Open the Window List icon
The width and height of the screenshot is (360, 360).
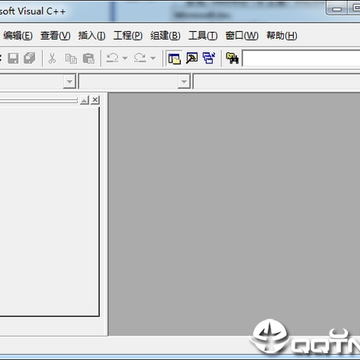click(209, 58)
